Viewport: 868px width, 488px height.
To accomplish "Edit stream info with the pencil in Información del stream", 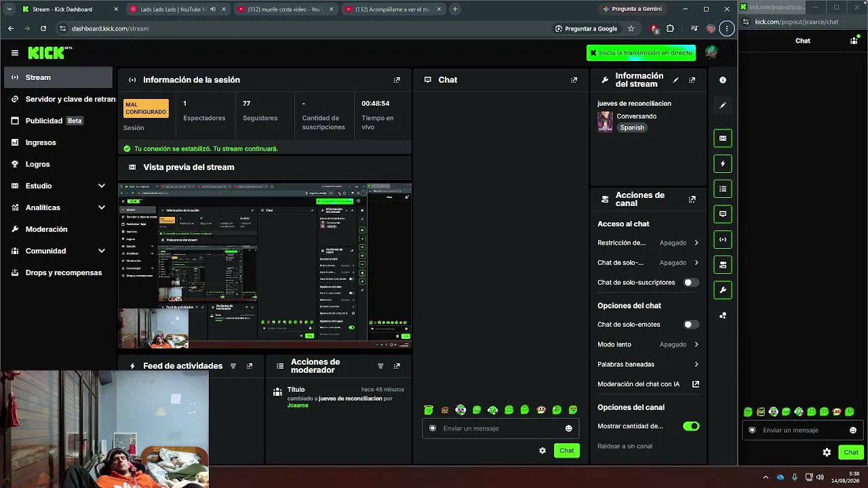I will click(675, 80).
